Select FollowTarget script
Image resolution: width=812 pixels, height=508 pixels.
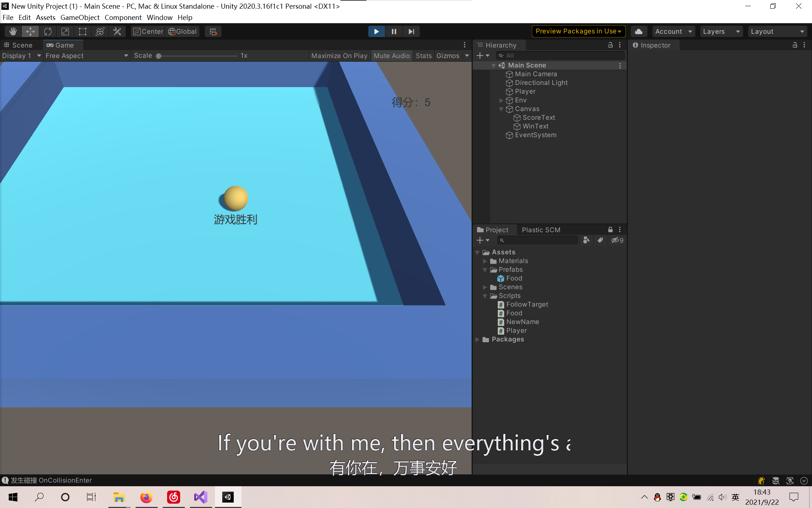[x=527, y=304]
